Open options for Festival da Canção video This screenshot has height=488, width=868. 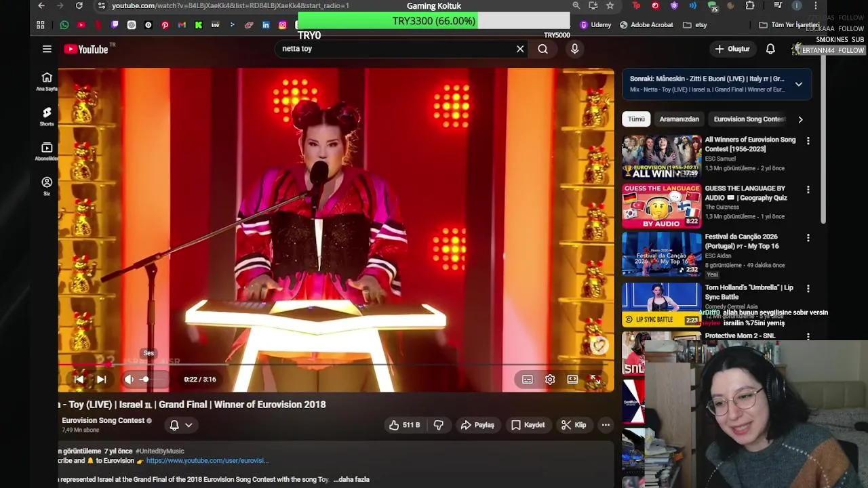(x=808, y=238)
